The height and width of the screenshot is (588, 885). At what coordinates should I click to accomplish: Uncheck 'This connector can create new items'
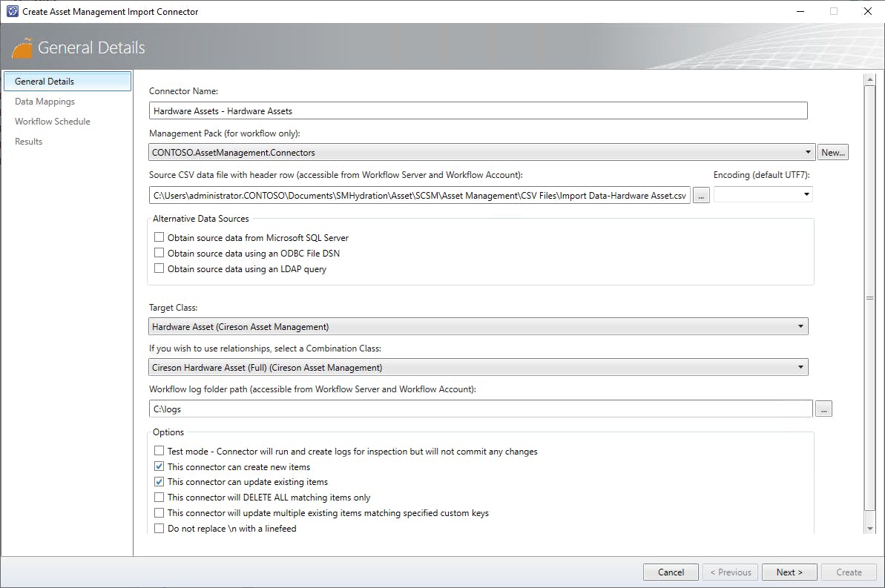[x=159, y=466]
